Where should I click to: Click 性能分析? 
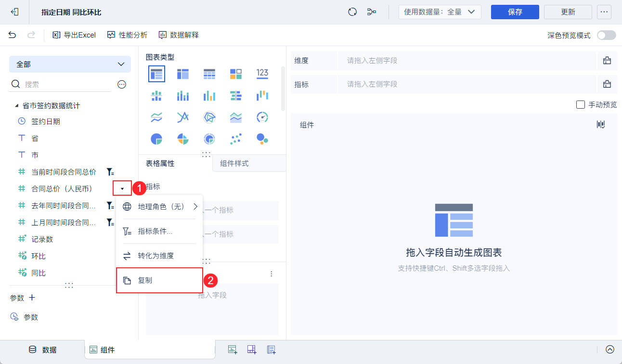coord(127,35)
